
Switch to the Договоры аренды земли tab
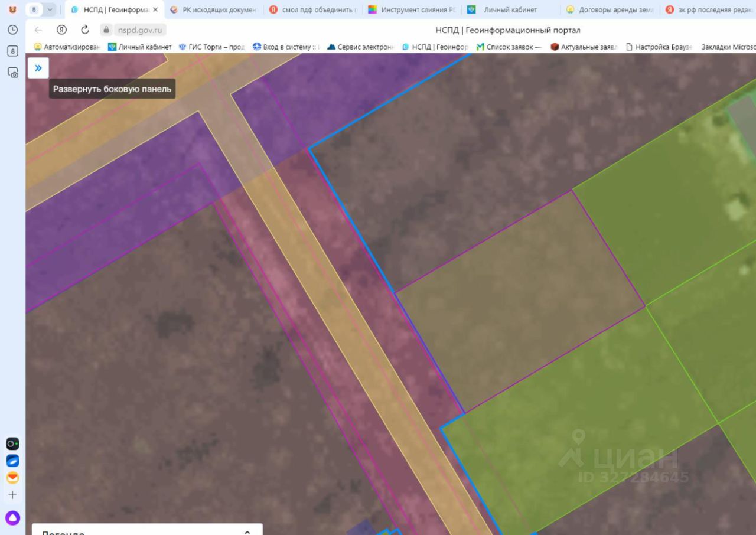tap(611, 10)
